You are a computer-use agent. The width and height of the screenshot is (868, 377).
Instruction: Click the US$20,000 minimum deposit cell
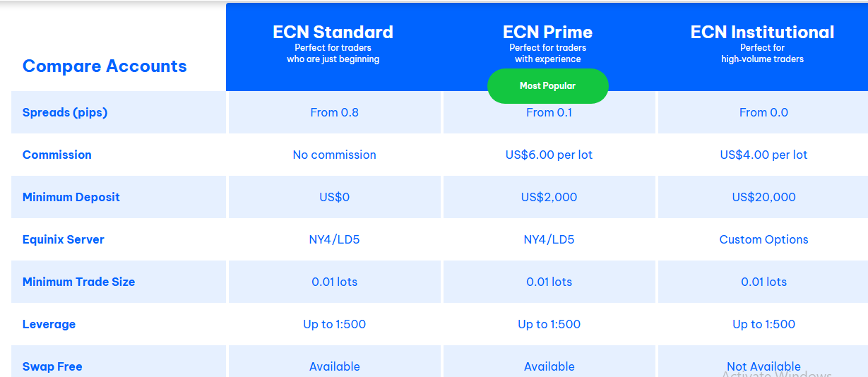click(x=763, y=197)
